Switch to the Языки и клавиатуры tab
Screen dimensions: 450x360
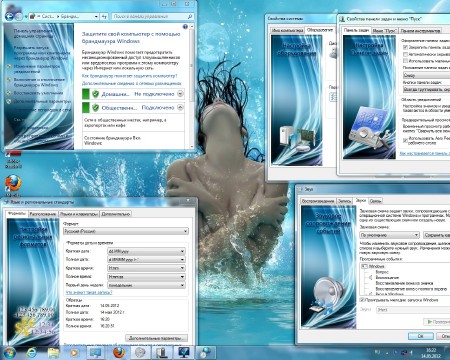[x=79, y=214]
